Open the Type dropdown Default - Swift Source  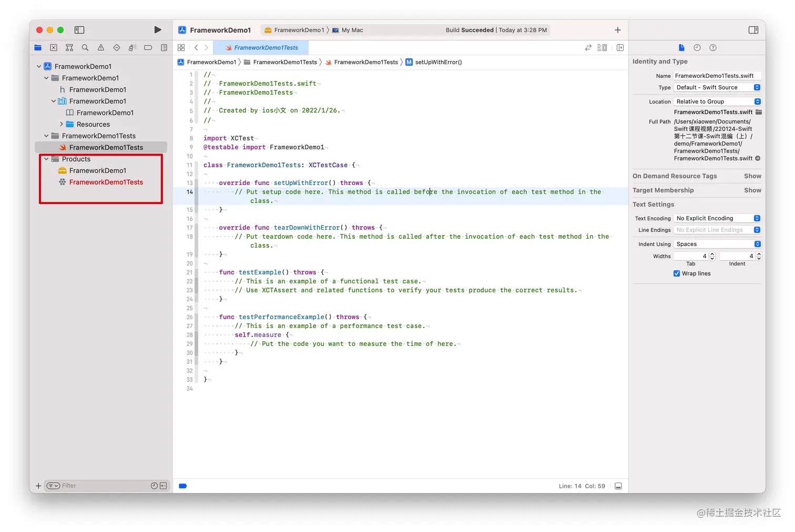pos(717,87)
